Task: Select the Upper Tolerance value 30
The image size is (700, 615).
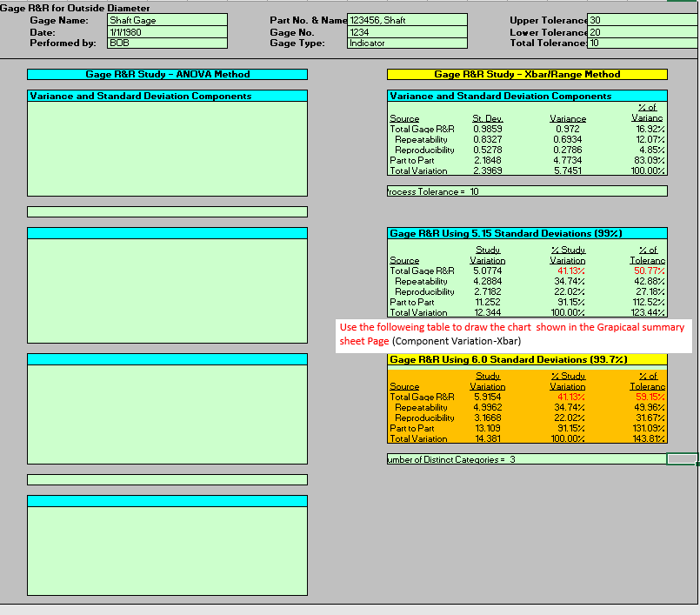Action: (x=643, y=20)
